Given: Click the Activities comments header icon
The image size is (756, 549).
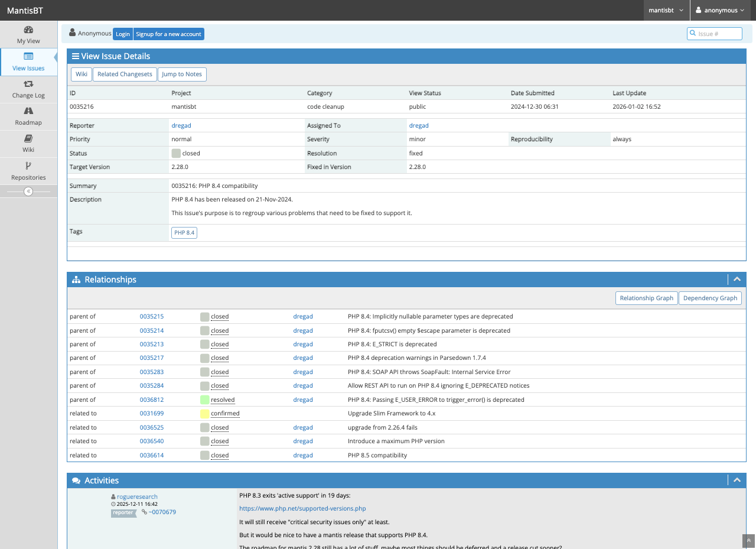Looking at the screenshot, I should click(x=76, y=481).
